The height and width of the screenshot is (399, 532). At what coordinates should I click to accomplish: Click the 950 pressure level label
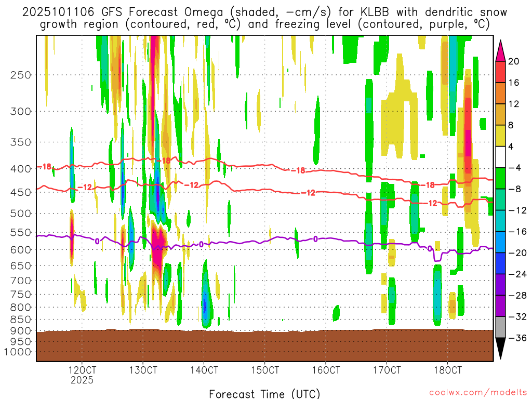(x=21, y=342)
